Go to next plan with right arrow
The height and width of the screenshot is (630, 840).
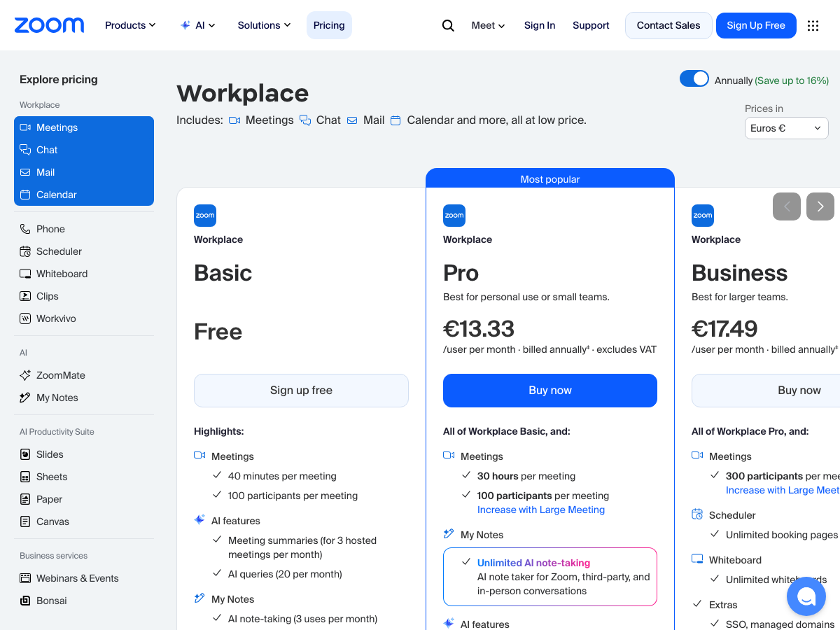pos(820,206)
